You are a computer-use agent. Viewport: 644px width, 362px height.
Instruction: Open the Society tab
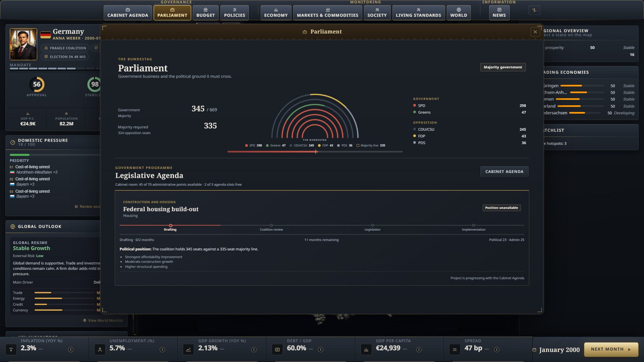point(377,13)
